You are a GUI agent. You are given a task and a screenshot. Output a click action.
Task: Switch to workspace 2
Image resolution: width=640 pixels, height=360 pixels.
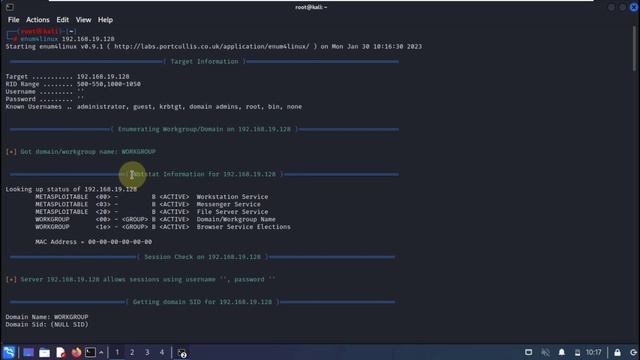tap(132, 352)
